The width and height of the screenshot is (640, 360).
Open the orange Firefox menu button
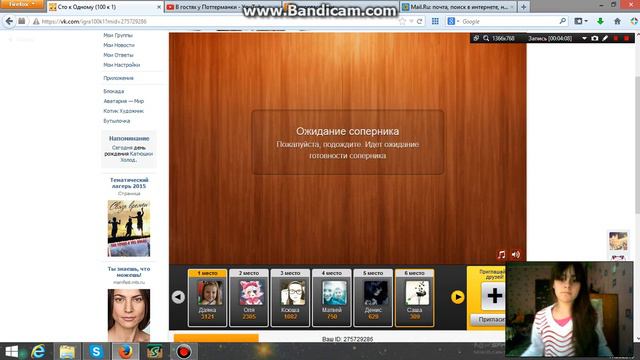click(21, 4)
